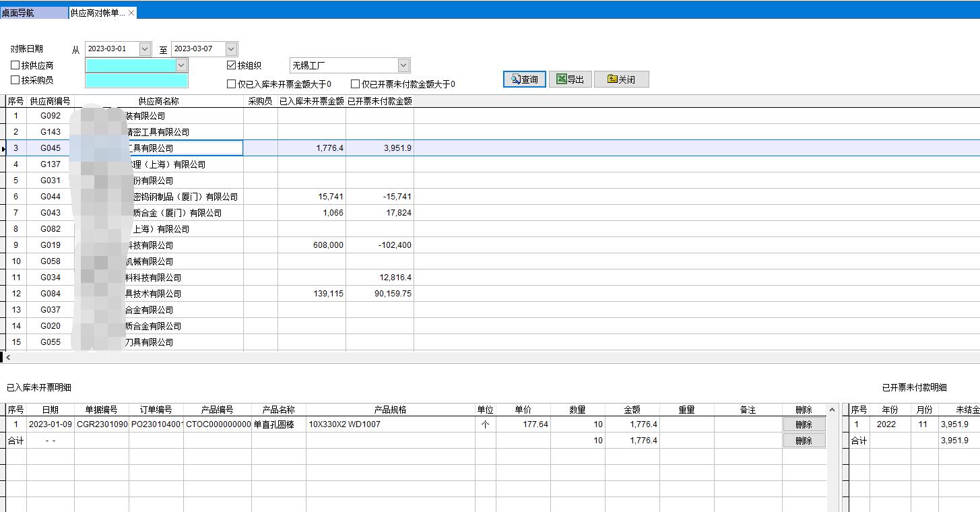Screen dimensions: 980x512
Task: Expand the supplier selection dropdown
Action: pos(181,65)
